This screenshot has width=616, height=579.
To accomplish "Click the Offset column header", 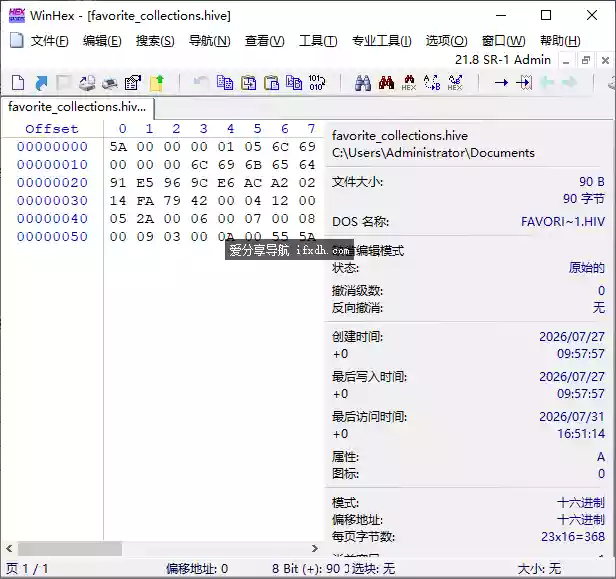I will (x=52, y=129).
